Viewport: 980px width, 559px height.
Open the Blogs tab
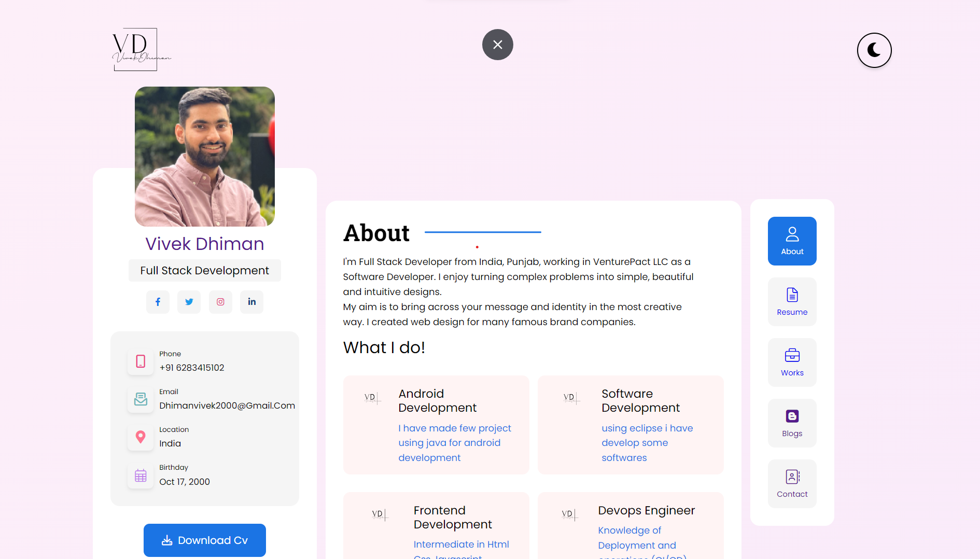point(792,423)
